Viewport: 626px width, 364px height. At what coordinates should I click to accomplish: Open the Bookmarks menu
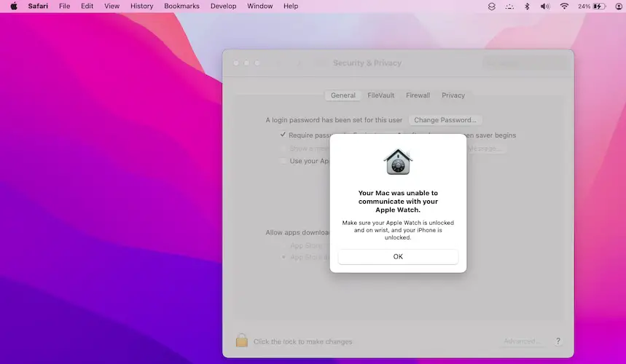click(181, 6)
